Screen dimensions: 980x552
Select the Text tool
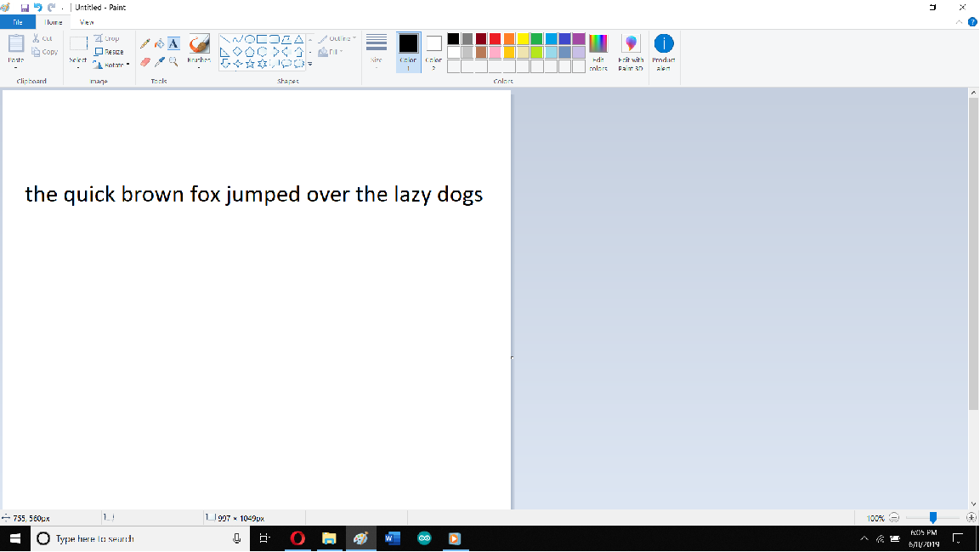tap(173, 43)
